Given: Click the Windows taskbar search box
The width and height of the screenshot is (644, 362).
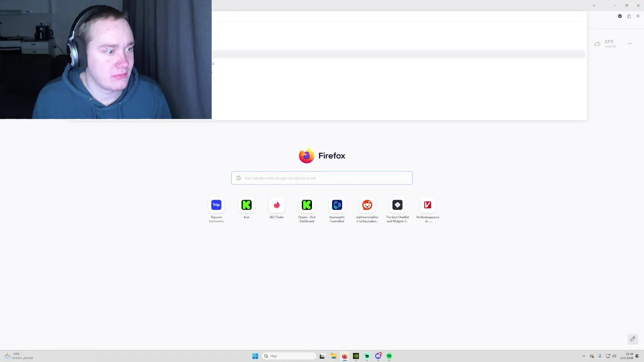Looking at the screenshot, I should point(289,356).
